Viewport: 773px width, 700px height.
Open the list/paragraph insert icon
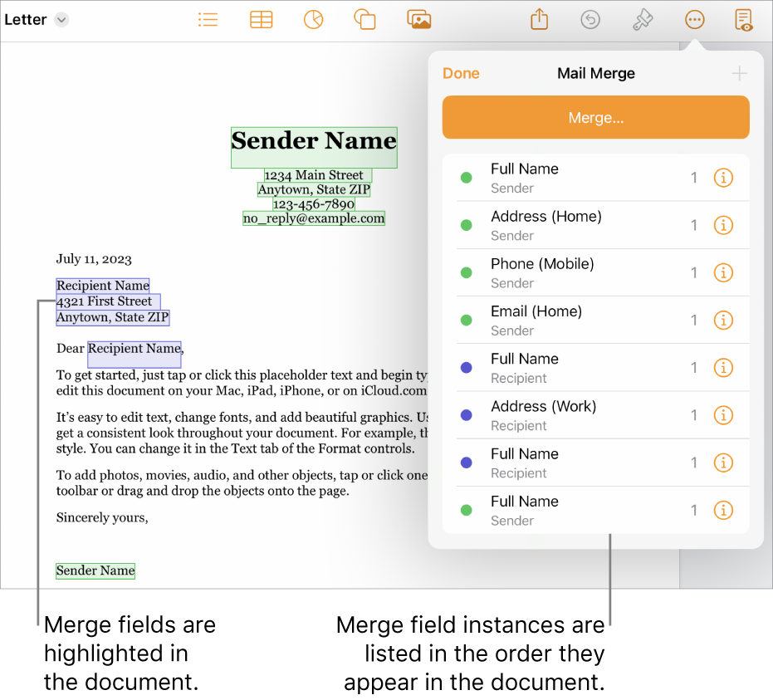tap(208, 20)
